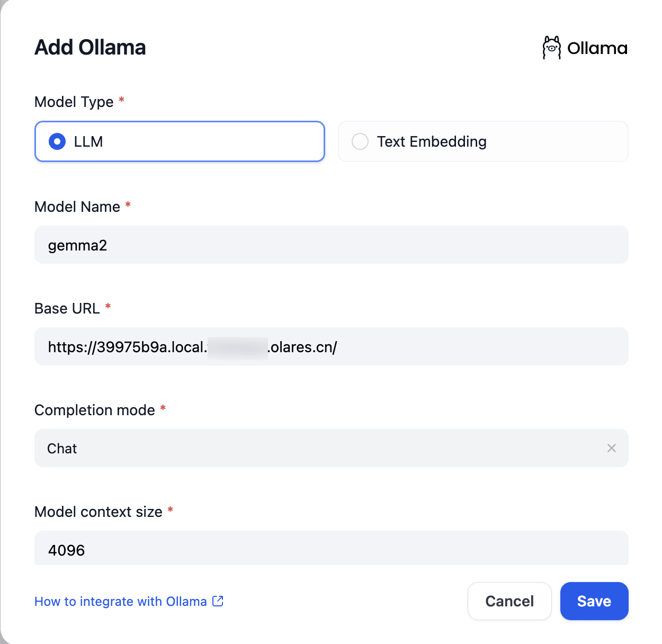Clear the Completion mode selection with X

611,448
